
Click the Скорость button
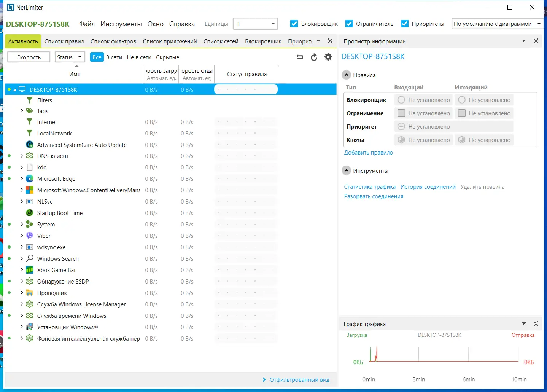click(29, 57)
